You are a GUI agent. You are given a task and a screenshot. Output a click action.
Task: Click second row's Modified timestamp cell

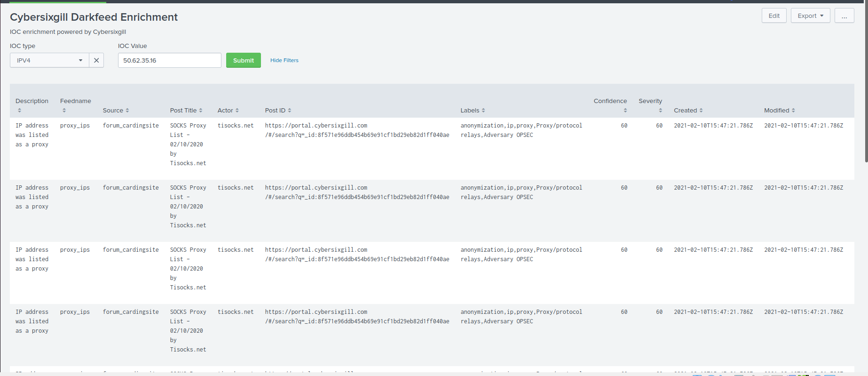click(x=804, y=188)
